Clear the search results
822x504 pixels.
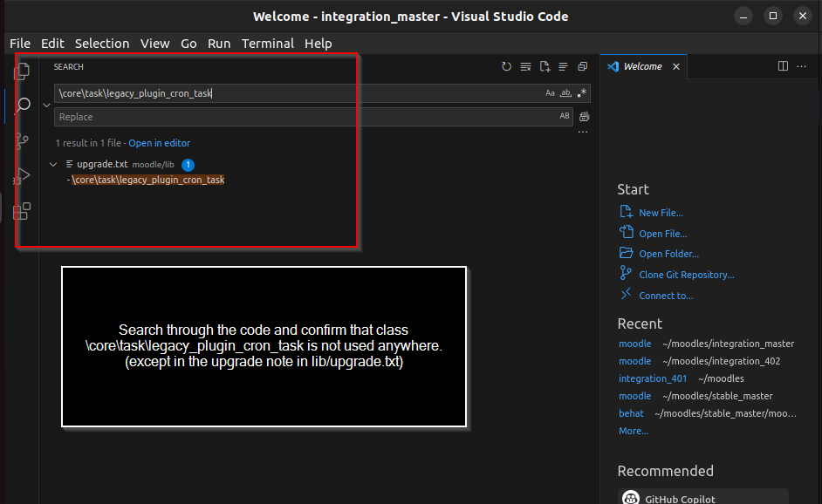[x=525, y=66]
